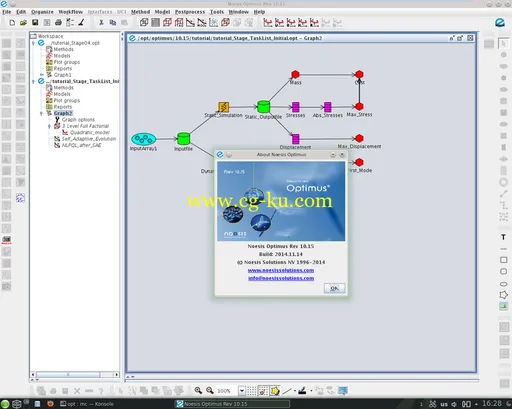Toggle the yellow highlight button in bottom toolbar
The width and height of the screenshot is (512, 409).
point(275,391)
